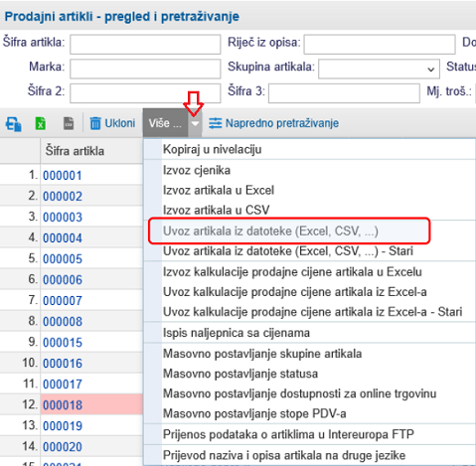The height and width of the screenshot is (466, 476).
Task: Open article 000017
Action: pyautogui.click(x=63, y=384)
